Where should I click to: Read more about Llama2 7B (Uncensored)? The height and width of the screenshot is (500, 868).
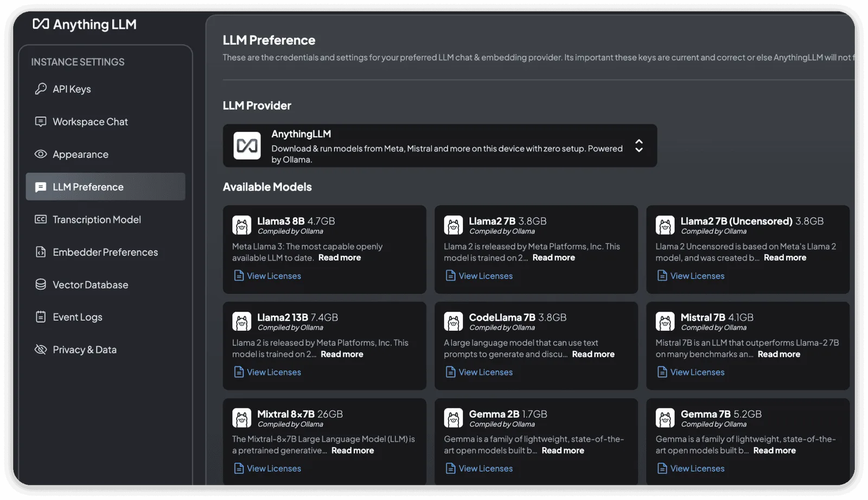tap(785, 258)
